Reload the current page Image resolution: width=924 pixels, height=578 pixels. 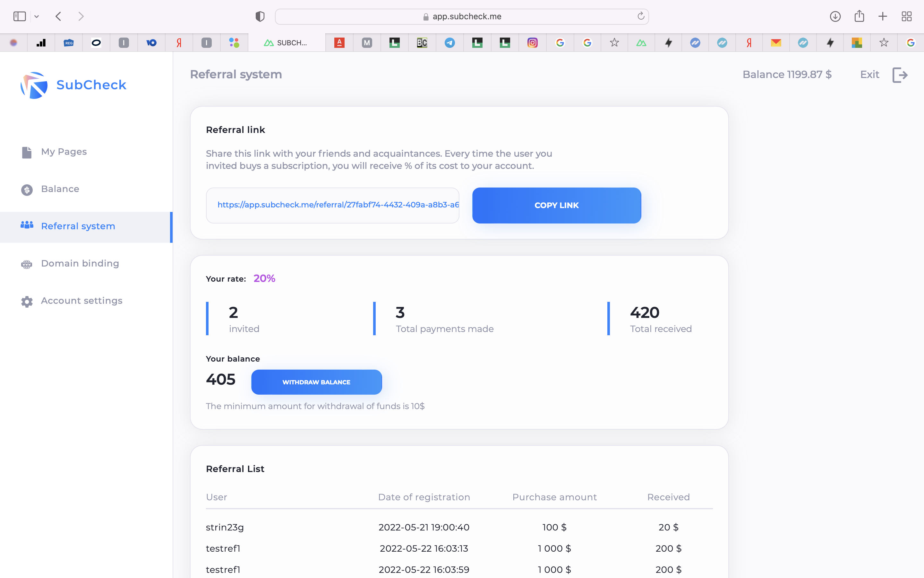(641, 16)
